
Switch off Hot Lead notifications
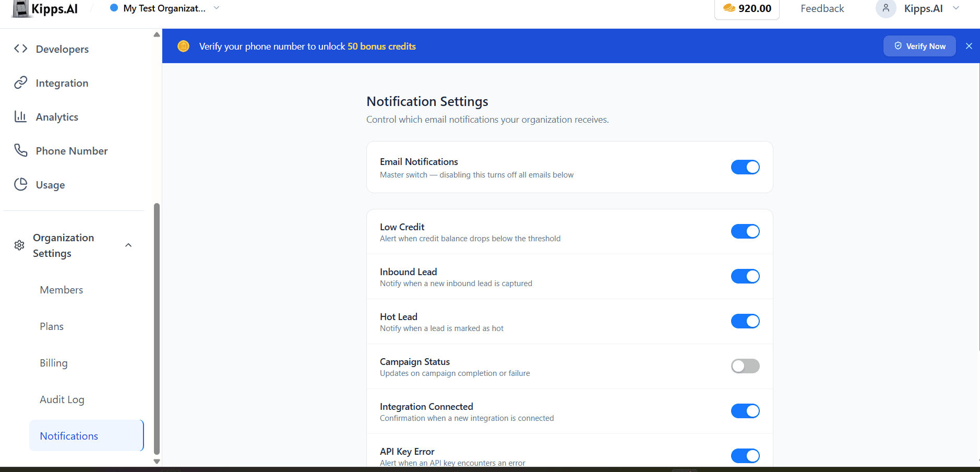(745, 321)
